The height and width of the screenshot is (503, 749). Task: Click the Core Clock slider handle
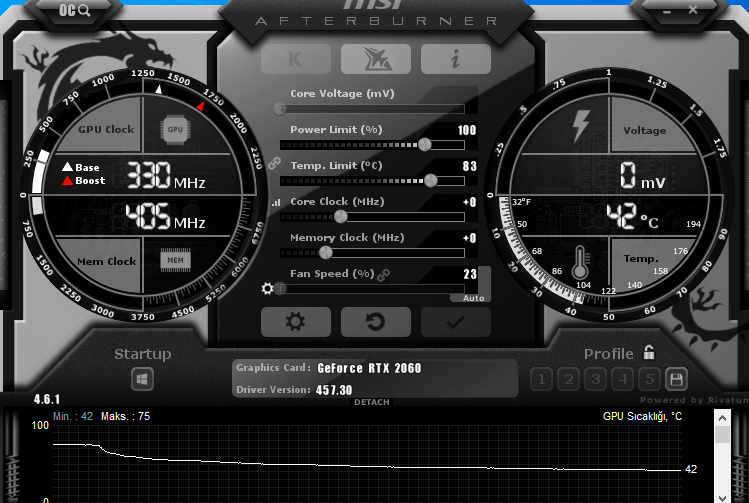point(341,217)
